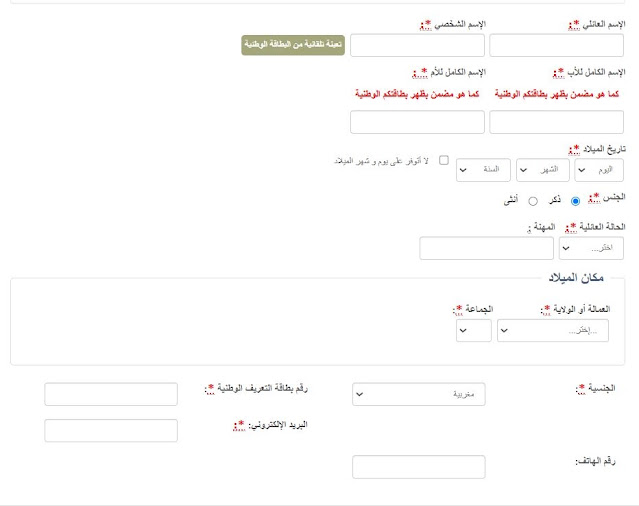Click the profession (المهنة) input field
The image size is (639, 506).
tap(486, 248)
